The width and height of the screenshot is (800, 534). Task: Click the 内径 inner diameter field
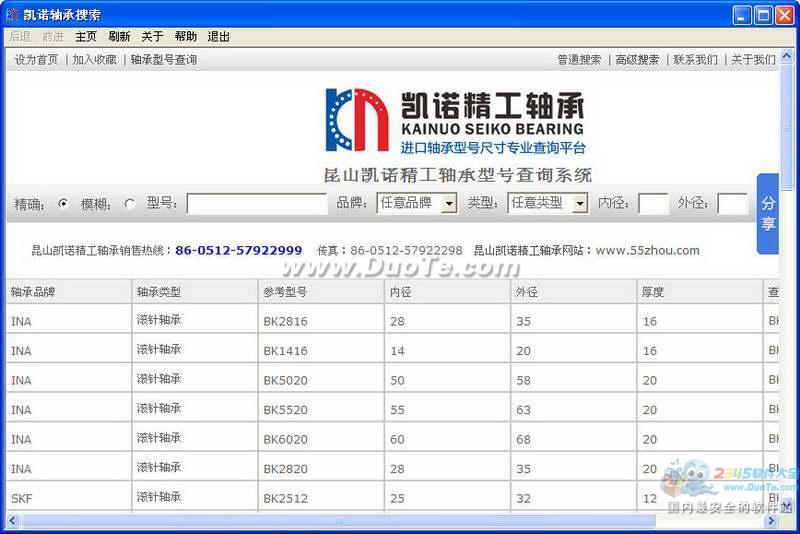653,204
